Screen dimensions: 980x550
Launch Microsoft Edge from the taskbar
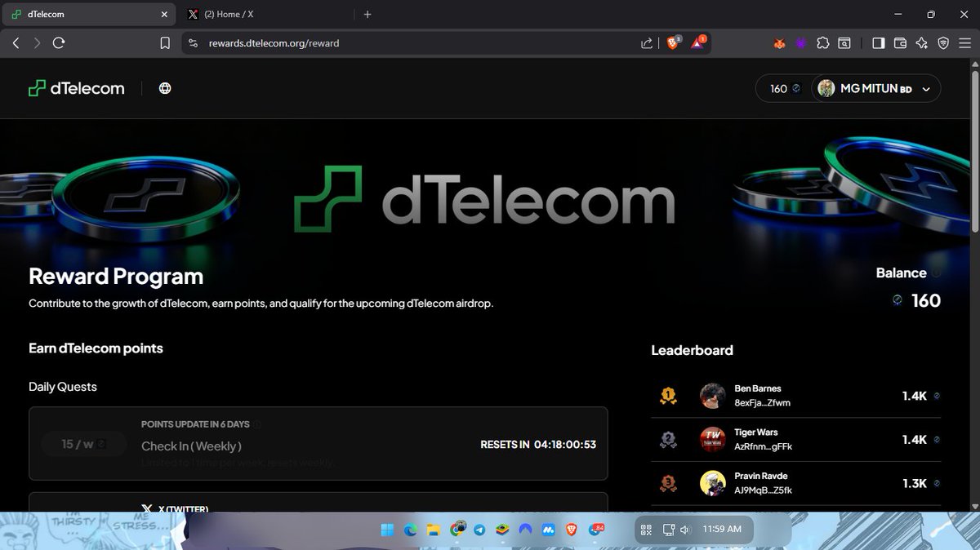410,530
